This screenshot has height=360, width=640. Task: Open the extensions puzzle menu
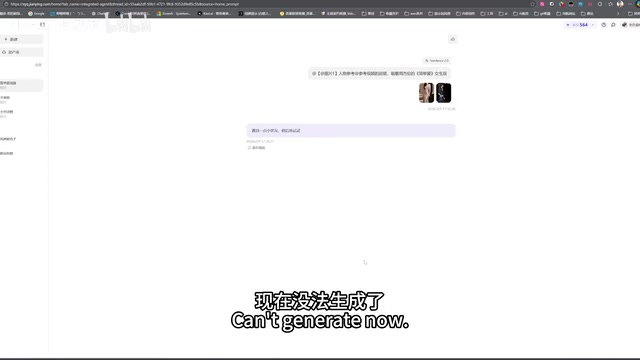(600, 4)
